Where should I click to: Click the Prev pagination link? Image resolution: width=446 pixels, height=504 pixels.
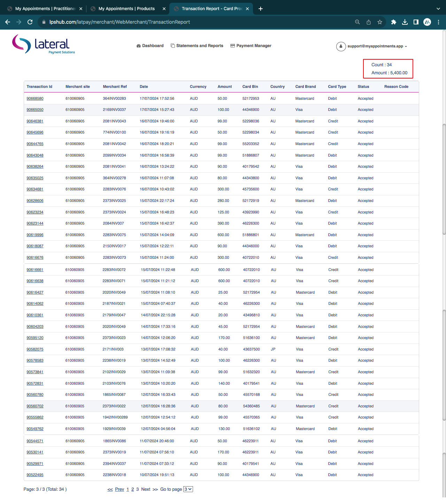coord(120,489)
